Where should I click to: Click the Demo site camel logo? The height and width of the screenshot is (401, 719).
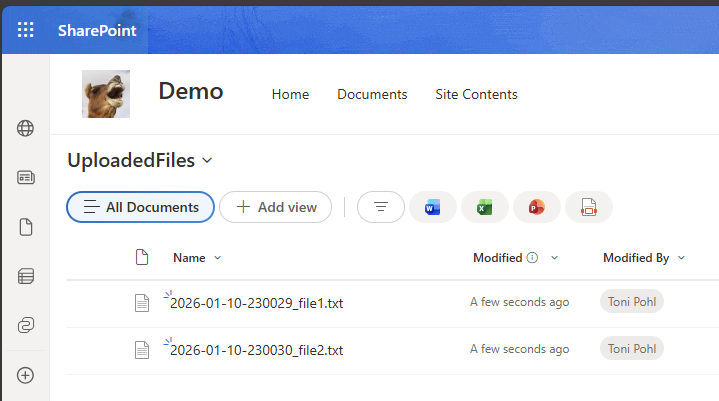click(106, 94)
